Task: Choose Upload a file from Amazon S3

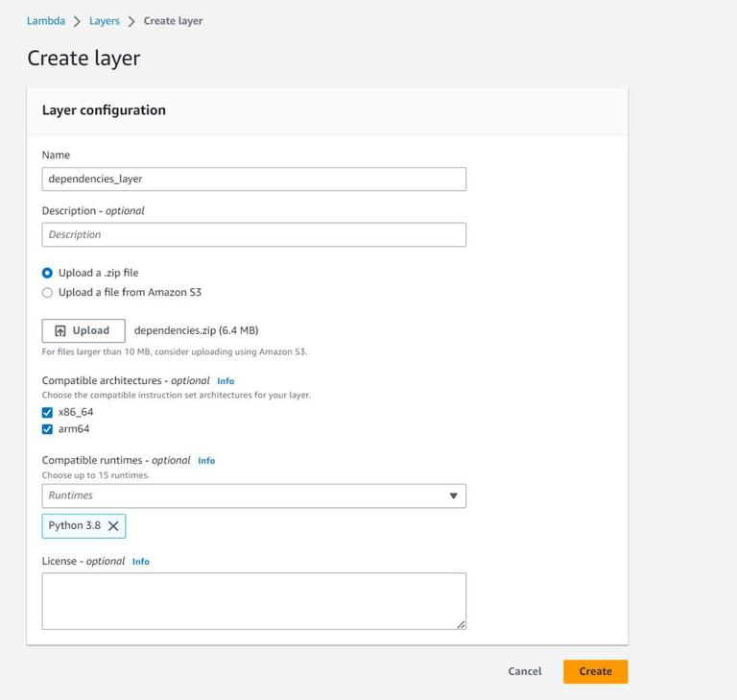Action: [x=48, y=293]
